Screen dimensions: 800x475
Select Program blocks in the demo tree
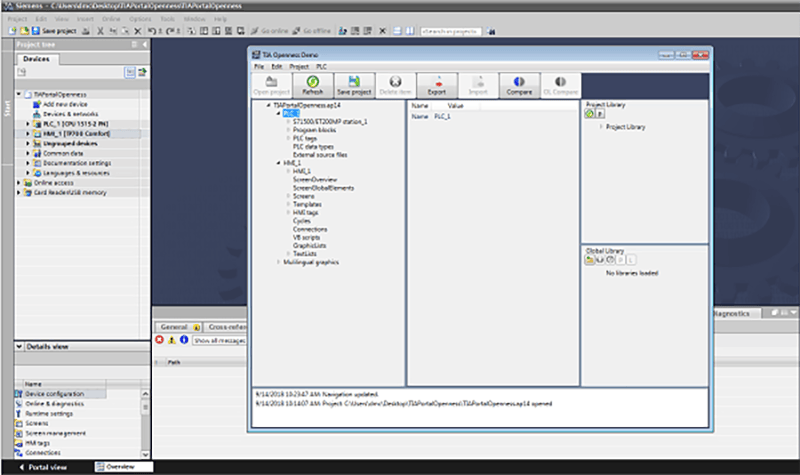click(x=314, y=130)
